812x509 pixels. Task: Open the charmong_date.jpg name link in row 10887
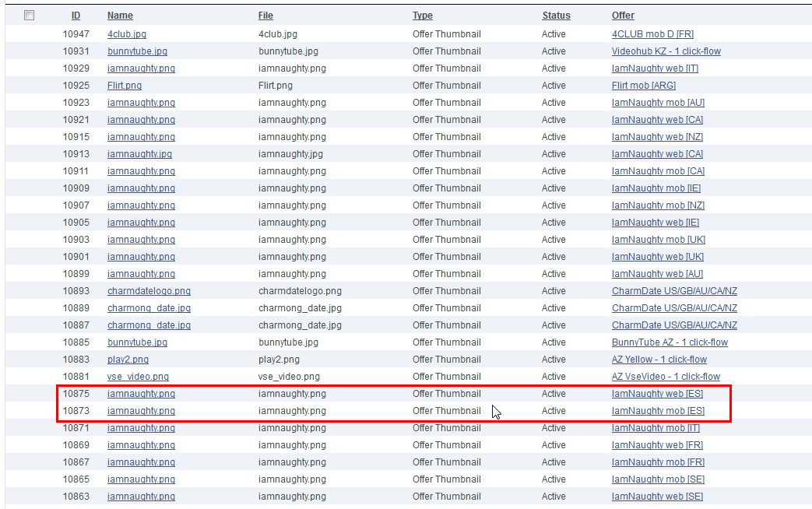(149, 325)
